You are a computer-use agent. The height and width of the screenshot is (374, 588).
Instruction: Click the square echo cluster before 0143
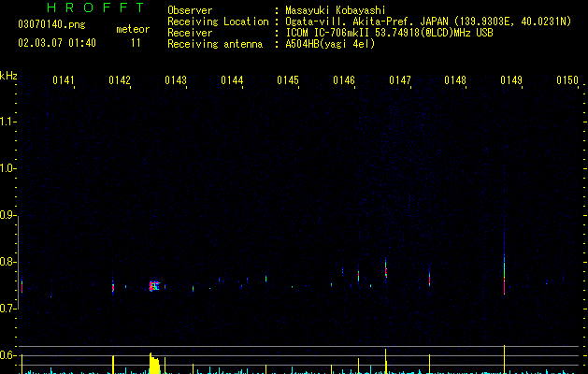[x=154, y=286]
